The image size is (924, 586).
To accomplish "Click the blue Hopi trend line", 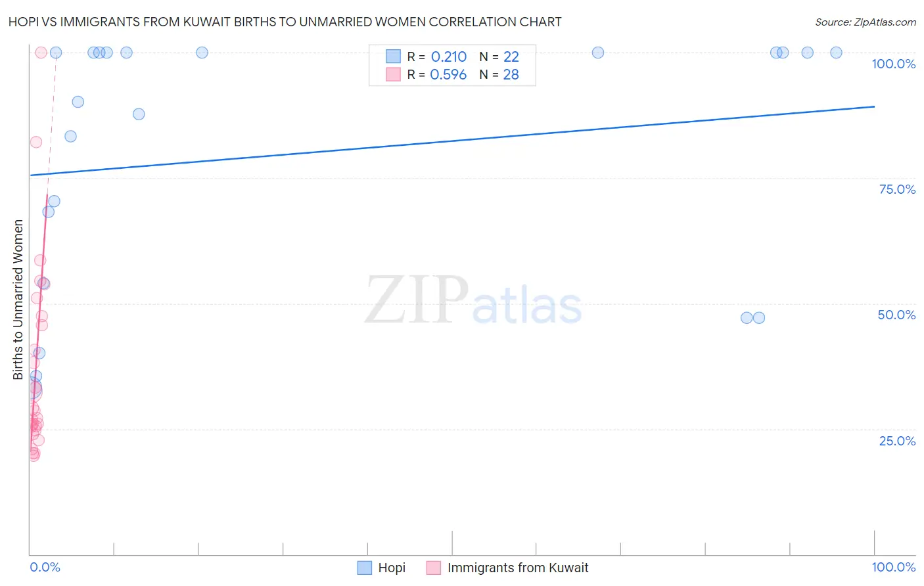I will click(452, 141).
